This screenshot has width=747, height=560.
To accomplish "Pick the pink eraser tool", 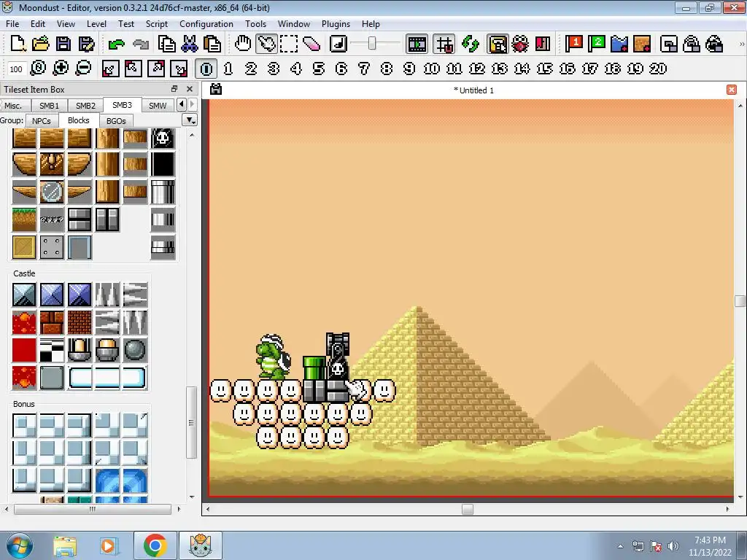I will [x=311, y=44].
